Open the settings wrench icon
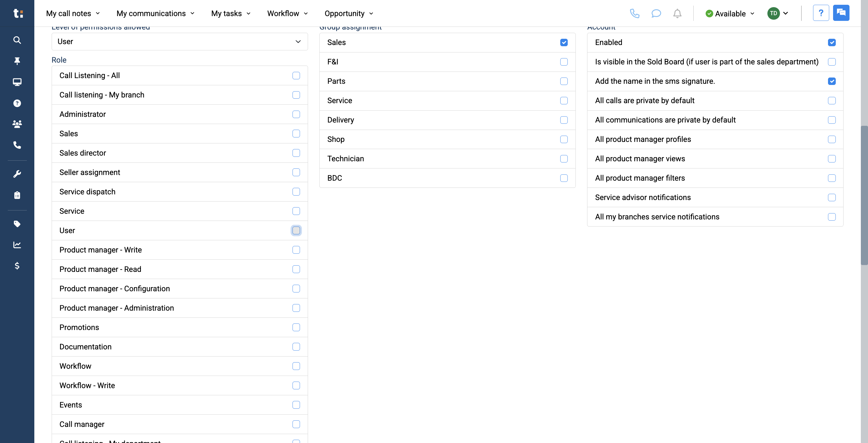The width and height of the screenshot is (868, 443). 17,174
